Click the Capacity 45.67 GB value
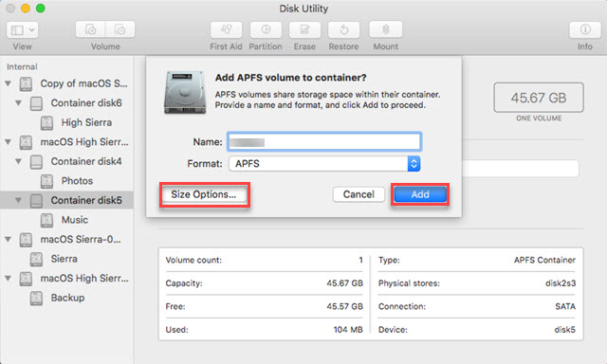This screenshot has height=364, width=607. click(x=344, y=283)
